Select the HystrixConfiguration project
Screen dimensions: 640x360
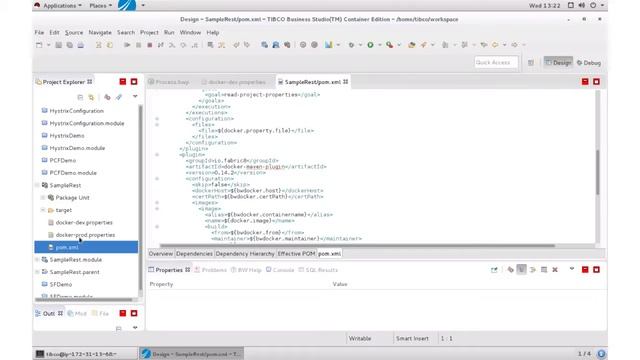point(76,111)
